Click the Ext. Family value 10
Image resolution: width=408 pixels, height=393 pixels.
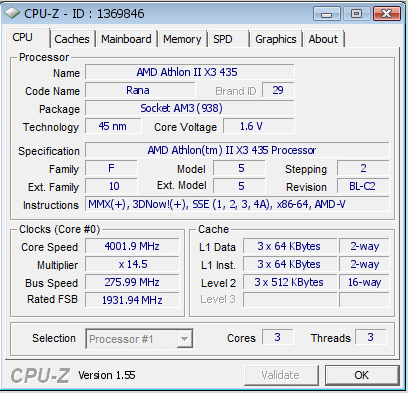(x=111, y=186)
